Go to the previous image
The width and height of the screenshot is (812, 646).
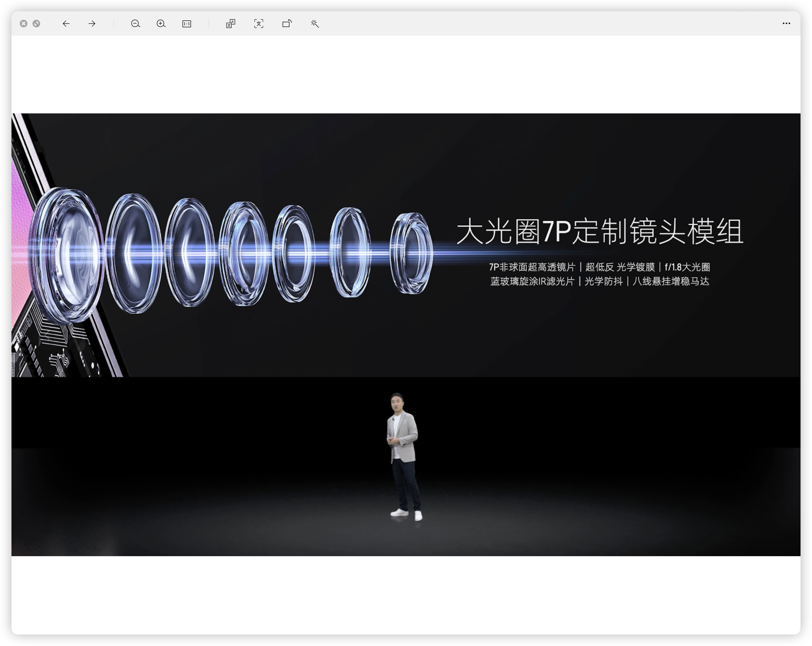click(x=66, y=24)
